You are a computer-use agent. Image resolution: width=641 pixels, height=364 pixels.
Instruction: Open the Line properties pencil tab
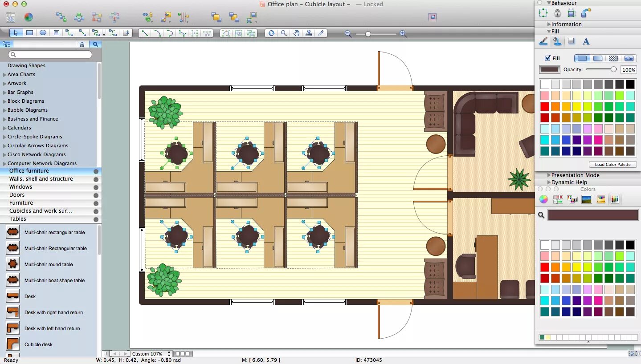coord(543,41)
